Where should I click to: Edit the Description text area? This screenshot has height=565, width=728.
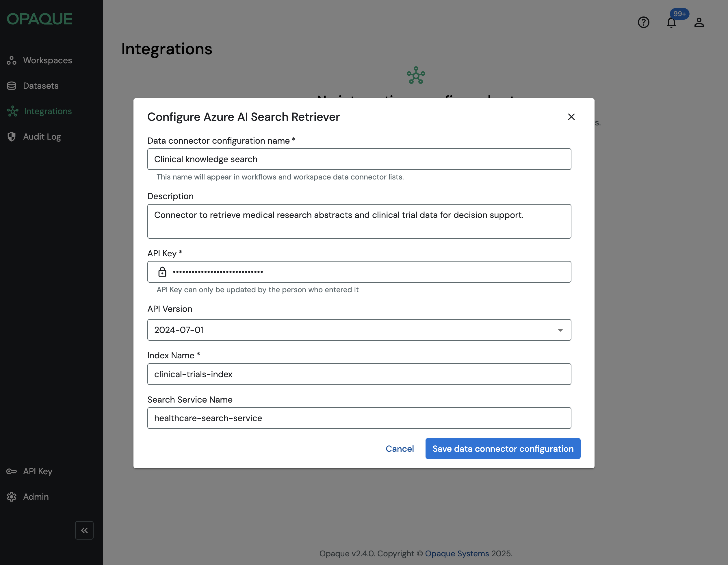coord(359,221)
